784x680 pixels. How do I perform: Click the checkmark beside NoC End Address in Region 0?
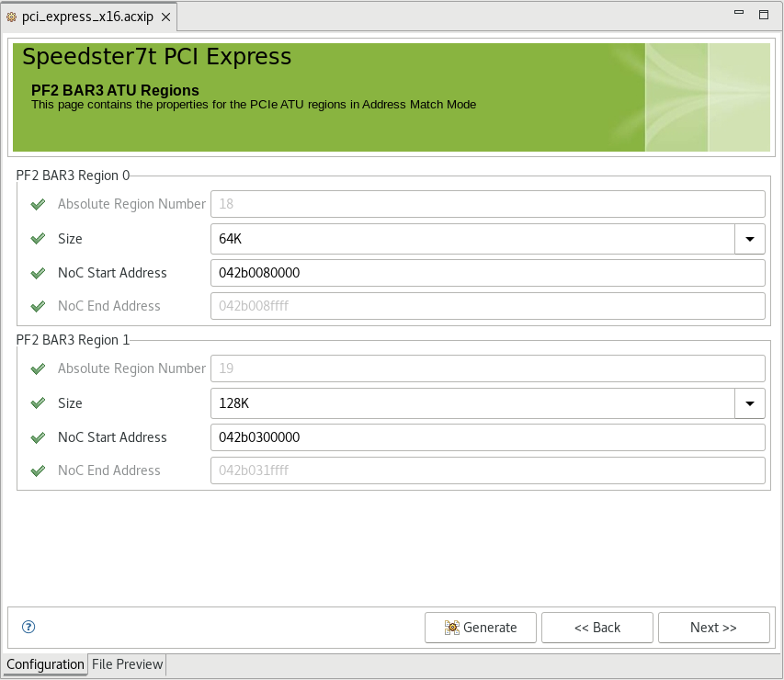(37, 306)
